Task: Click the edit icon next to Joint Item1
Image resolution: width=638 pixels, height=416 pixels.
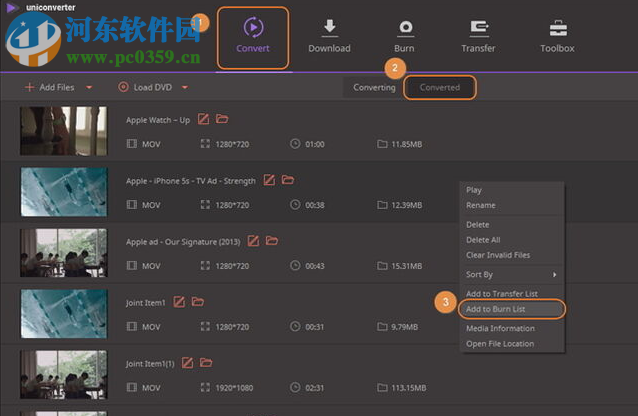Action: click(x=179, y=302)
